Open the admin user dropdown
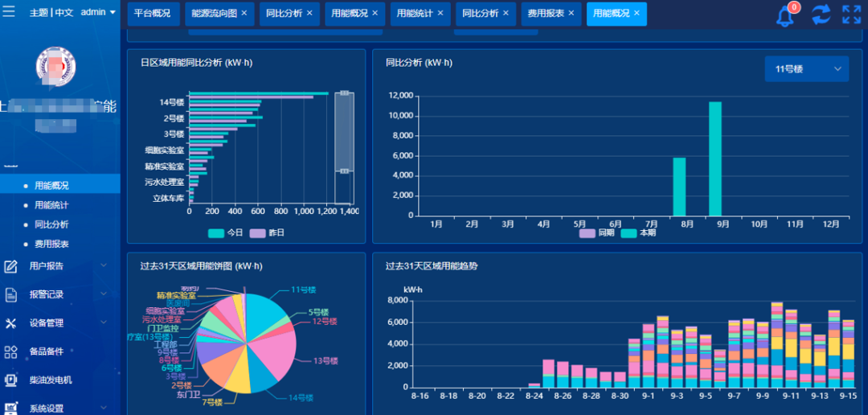868x415 pixels. [x=98, y=13]
